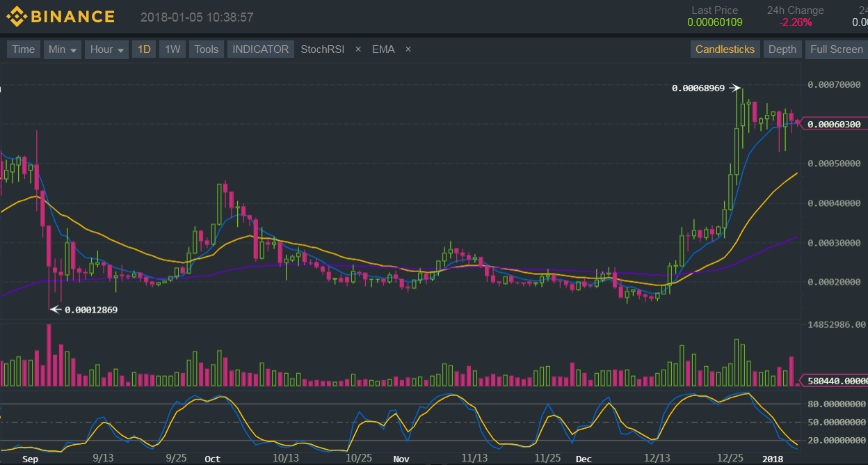868x465 pixels.
Task: Click the Binance logo icon
Action: click(16, 17)
